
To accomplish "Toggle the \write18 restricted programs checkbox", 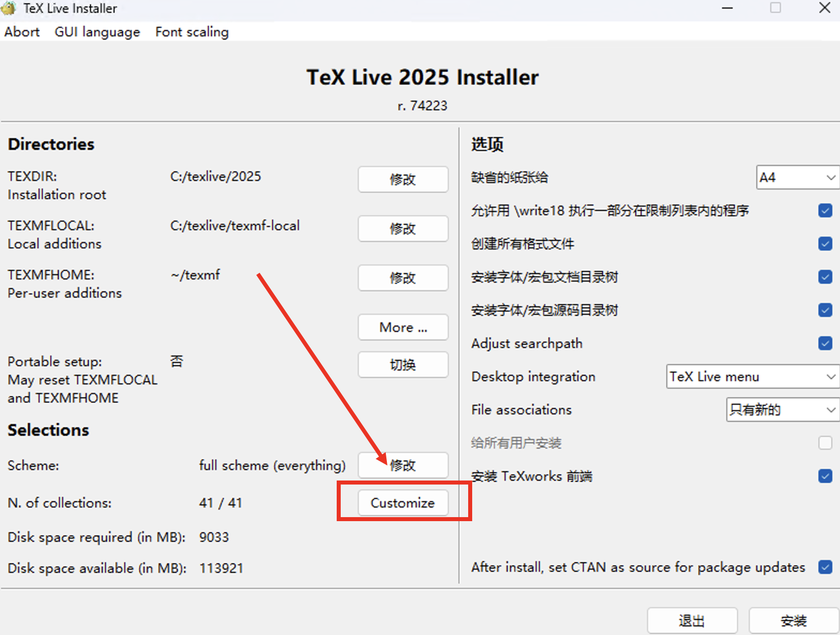I will click(825, 210).
